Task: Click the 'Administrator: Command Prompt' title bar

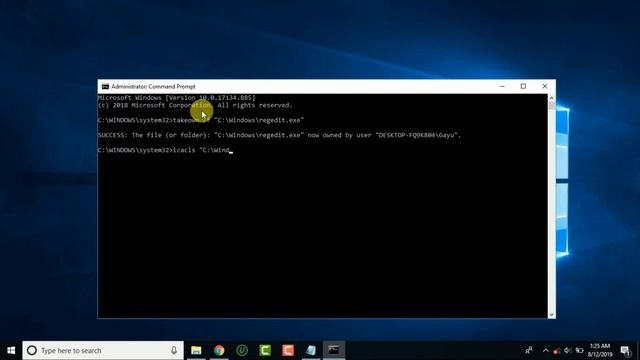Action: 153,87
